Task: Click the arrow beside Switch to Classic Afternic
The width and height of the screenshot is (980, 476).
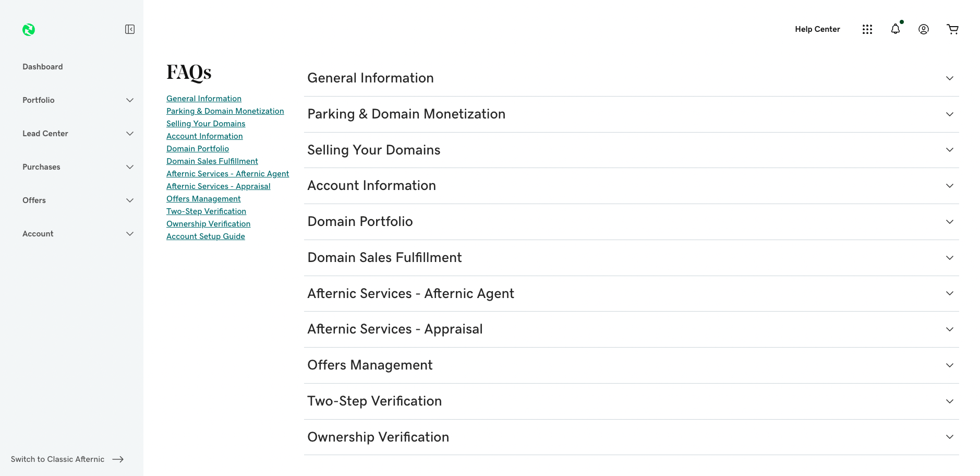Action: pyautogui.click(x=118, y=459)
